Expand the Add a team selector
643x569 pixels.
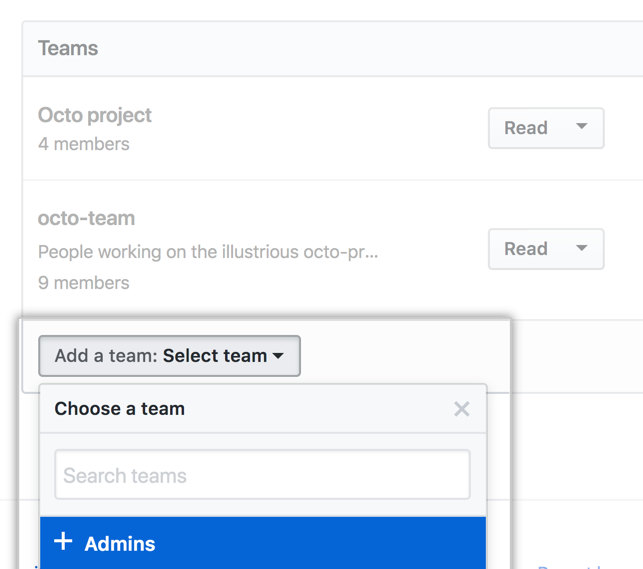point(169,356)
